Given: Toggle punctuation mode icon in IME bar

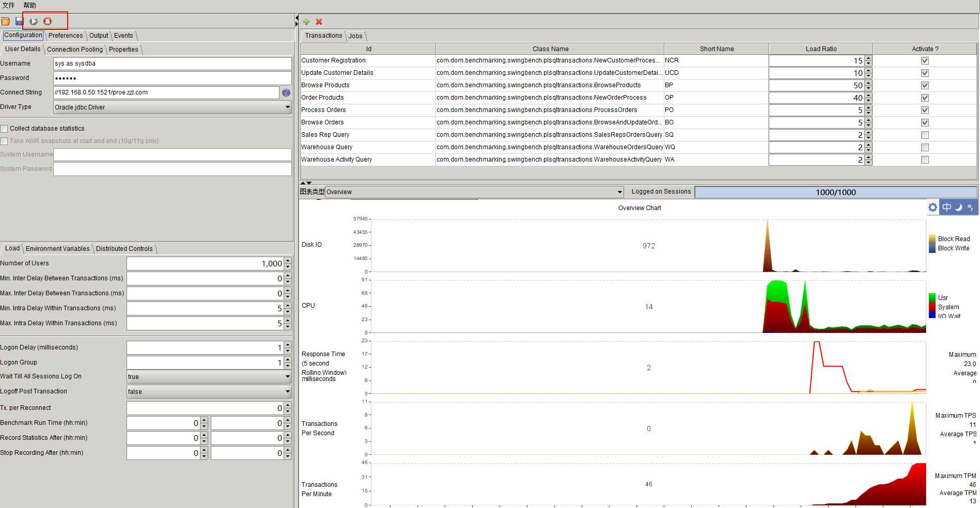Looking at the screenshot, I should (x=971, y=207).
